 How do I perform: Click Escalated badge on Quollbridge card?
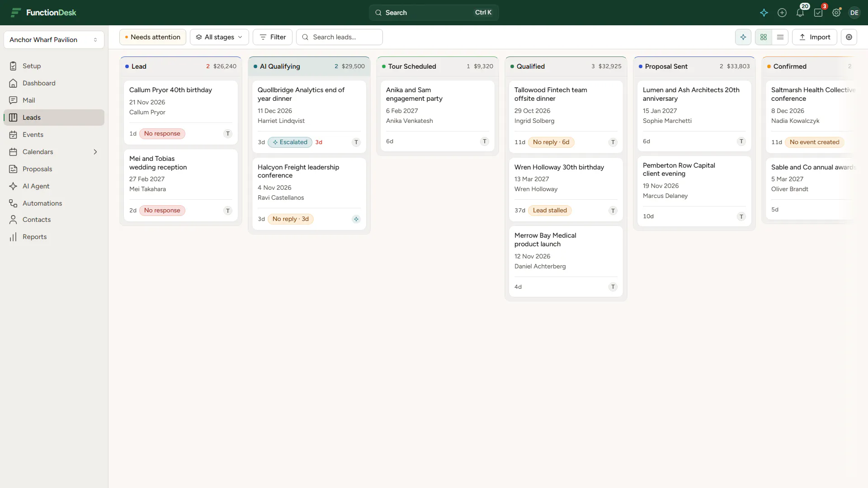tap(290, 142)
